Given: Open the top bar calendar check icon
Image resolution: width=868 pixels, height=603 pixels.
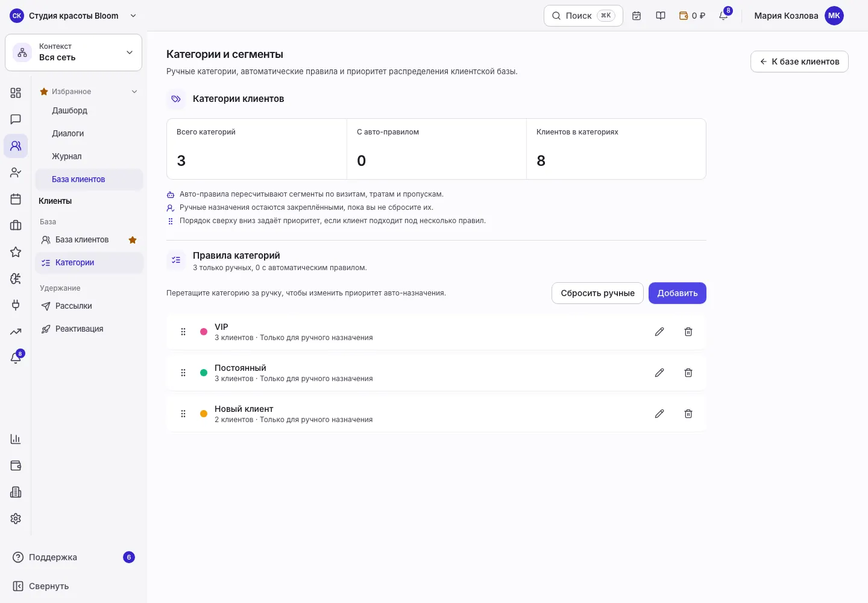Looking at the screenshot, I should (637, 16).
